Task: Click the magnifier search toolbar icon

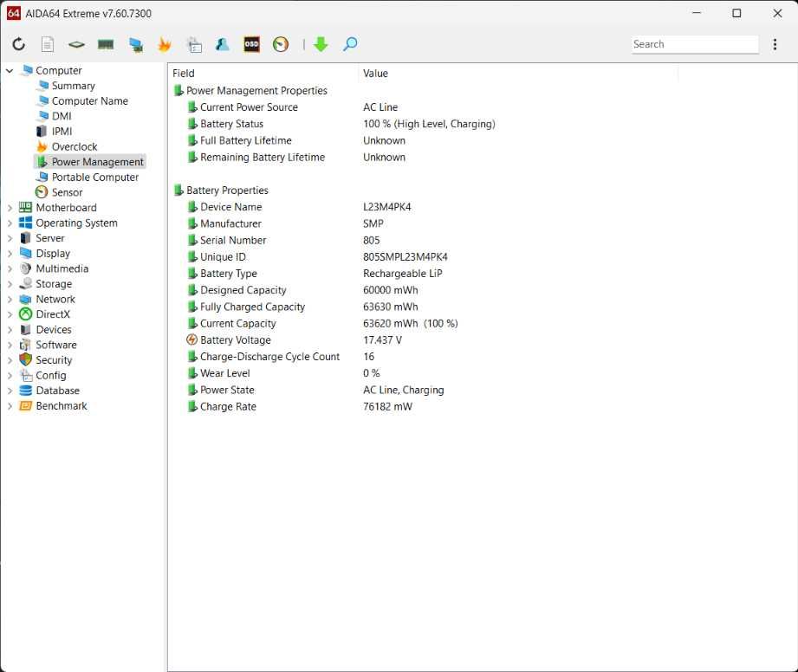Action: tap(350, 44)
